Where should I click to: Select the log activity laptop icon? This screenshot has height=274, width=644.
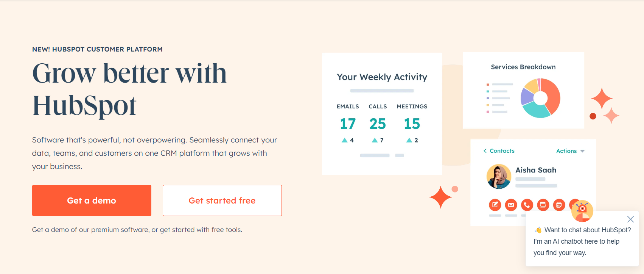pyautogui.click(x=543, y=205)
